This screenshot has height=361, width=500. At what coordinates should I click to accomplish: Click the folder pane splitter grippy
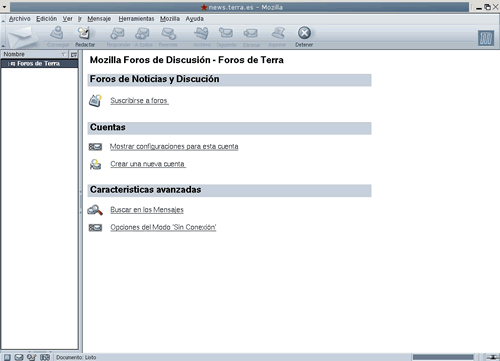(80, 202)
